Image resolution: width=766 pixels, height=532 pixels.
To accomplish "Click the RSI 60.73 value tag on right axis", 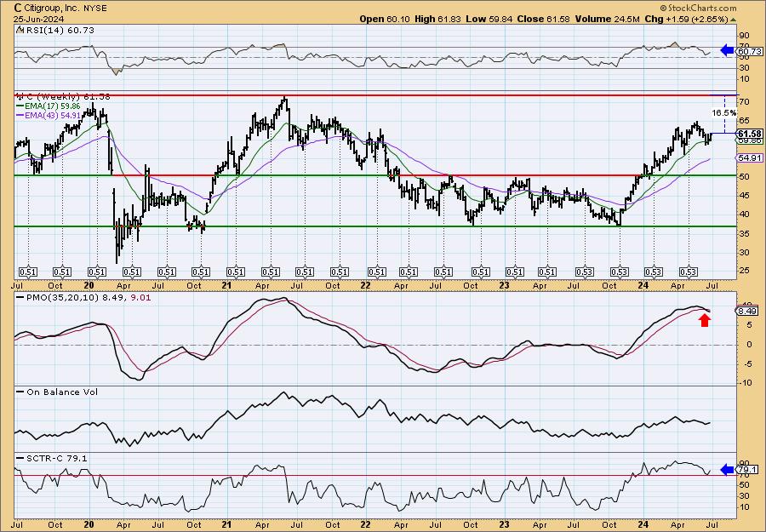I will tap(750, 51).
